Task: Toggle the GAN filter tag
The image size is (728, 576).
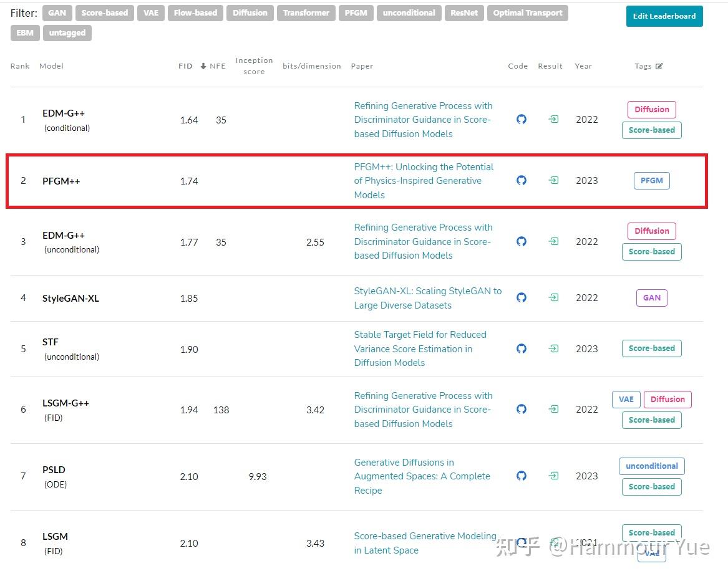Action: (x=57, y=13)
